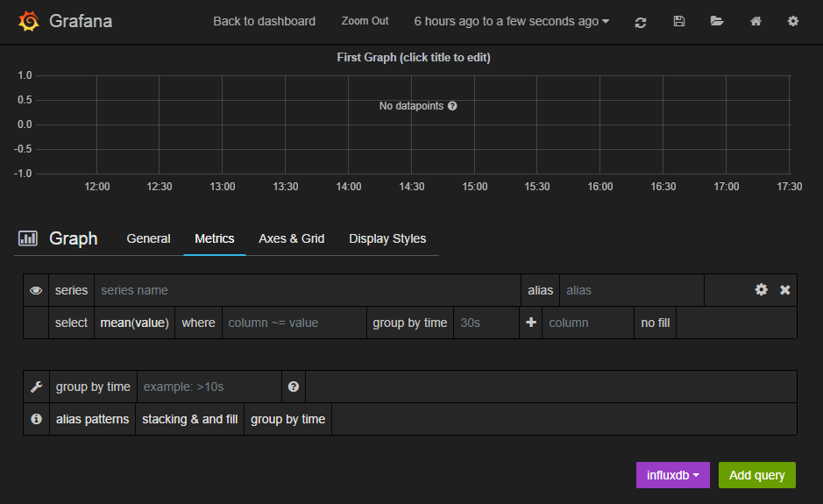
Task: Click the 'select' label in query row
Action: coord(71,323)
